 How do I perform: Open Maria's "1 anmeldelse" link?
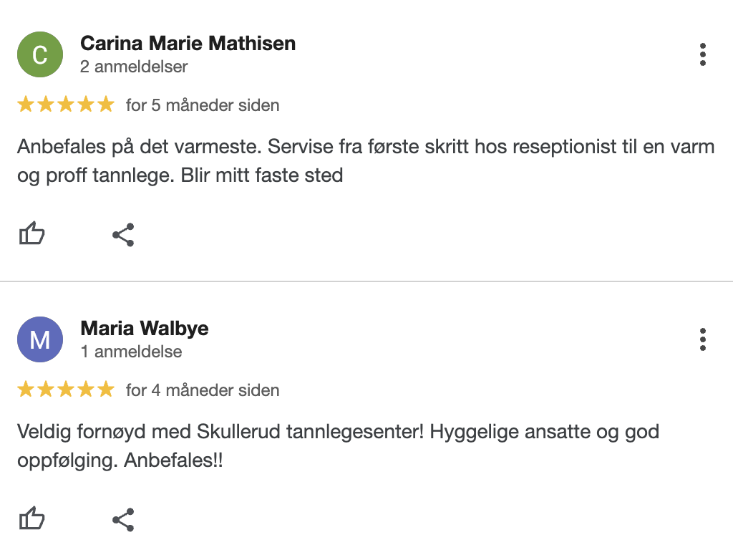[131, 352]
